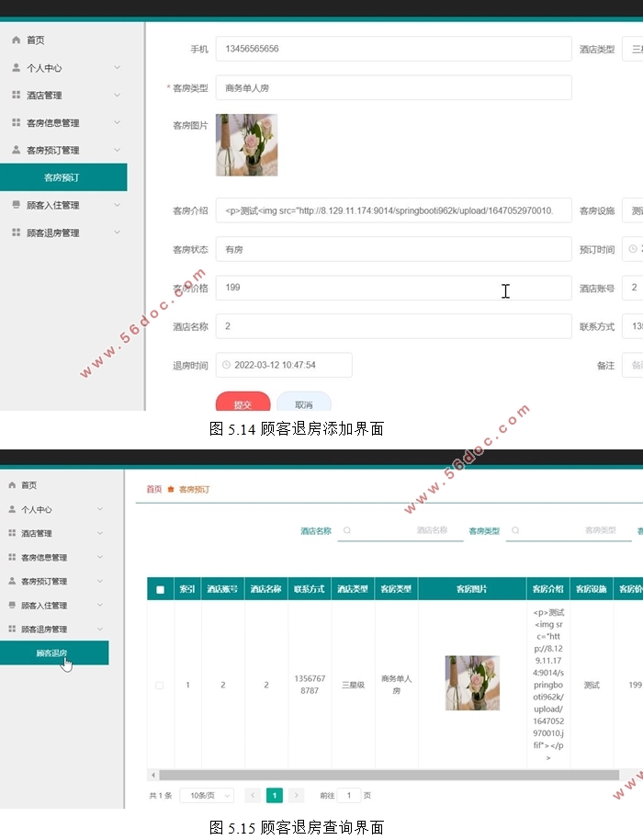
Task: Click the clock icon in the 退房时间 field
Action: click(227, 365)
